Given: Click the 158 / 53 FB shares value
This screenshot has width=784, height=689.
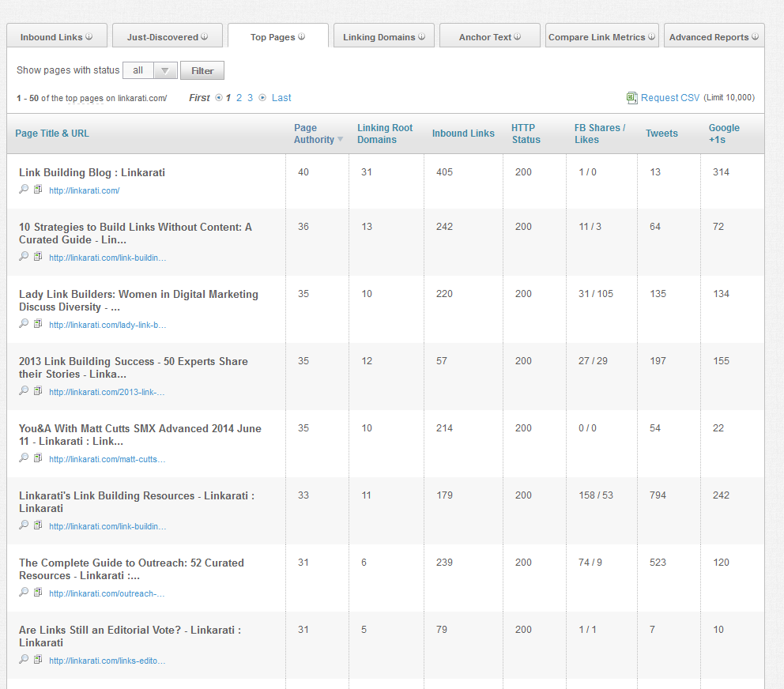Looking at the screenshot, I should (595, 495).
